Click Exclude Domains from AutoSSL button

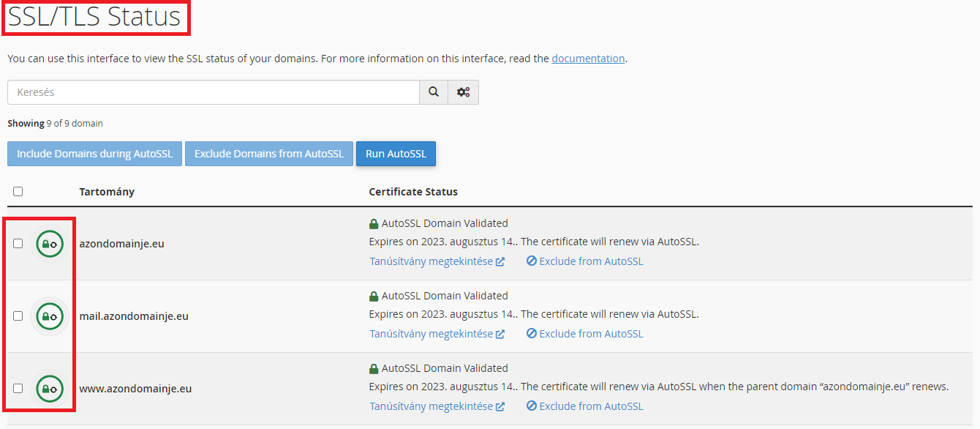click(268, 154)
